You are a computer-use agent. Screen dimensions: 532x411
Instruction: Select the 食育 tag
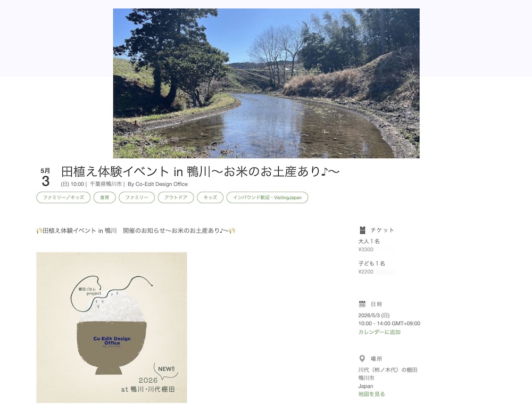[104, 198]
